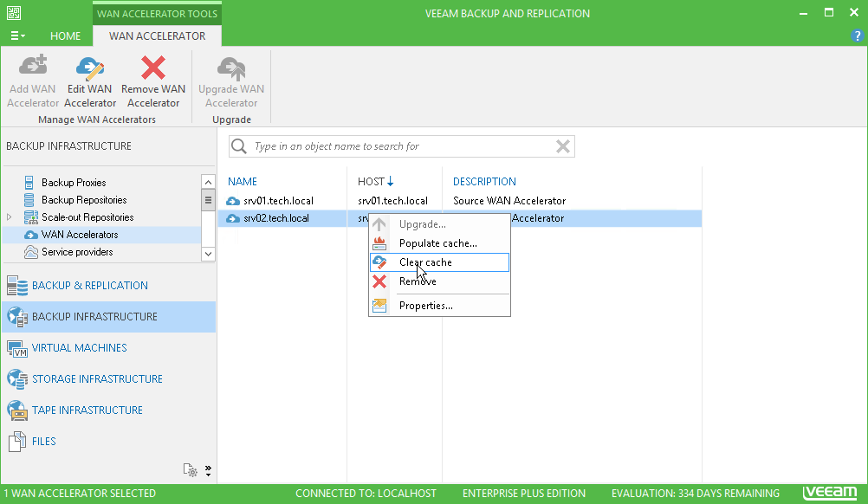Click the Populate cache flame icon
The width and height of the screenshot is (868, 504).
[379, 242]
